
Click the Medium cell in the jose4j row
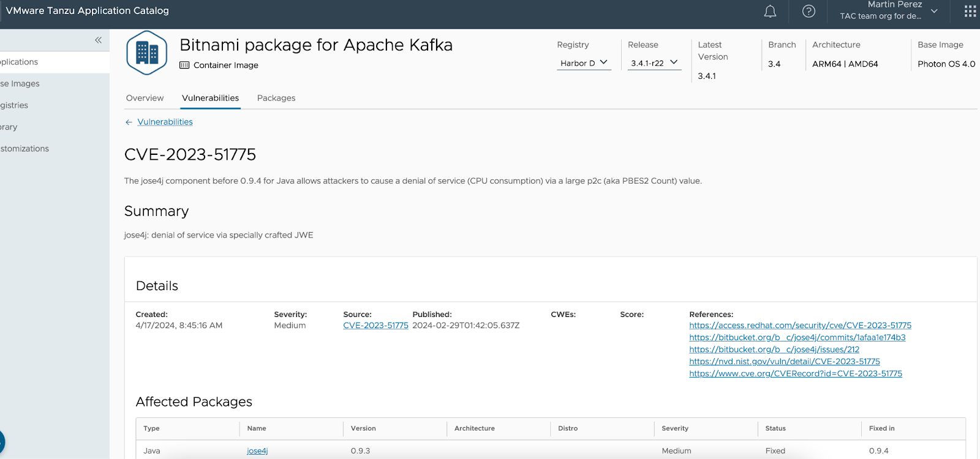676,451
